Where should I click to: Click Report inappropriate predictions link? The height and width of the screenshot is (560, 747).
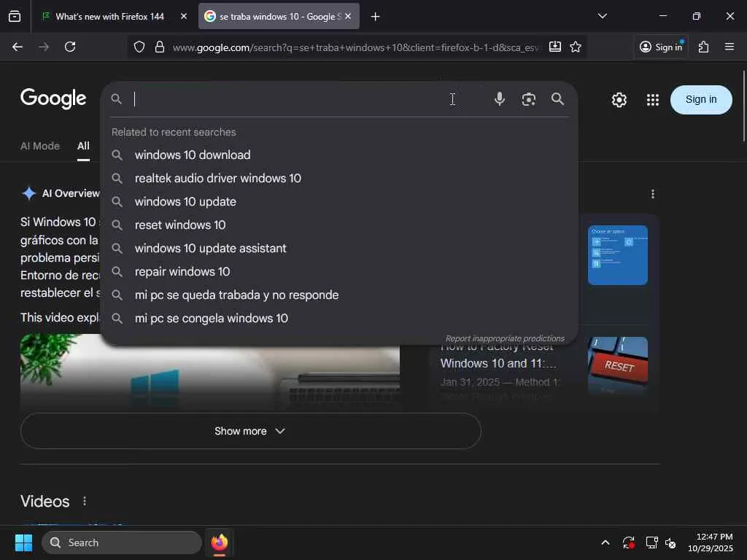pos(505,338)
